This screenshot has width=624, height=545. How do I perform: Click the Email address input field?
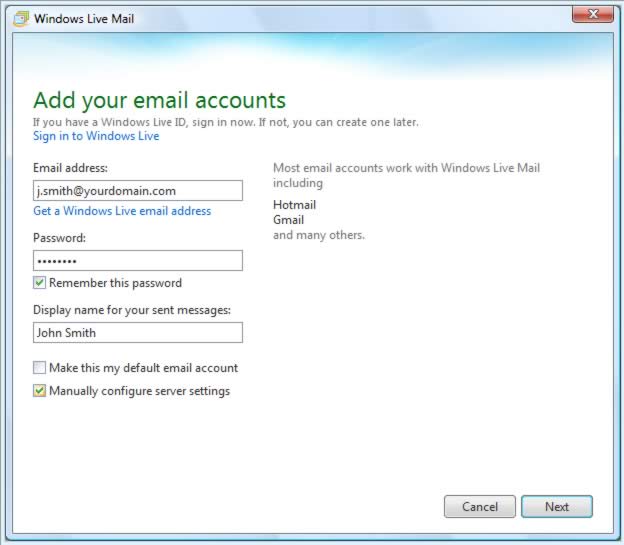pos(138,191)
